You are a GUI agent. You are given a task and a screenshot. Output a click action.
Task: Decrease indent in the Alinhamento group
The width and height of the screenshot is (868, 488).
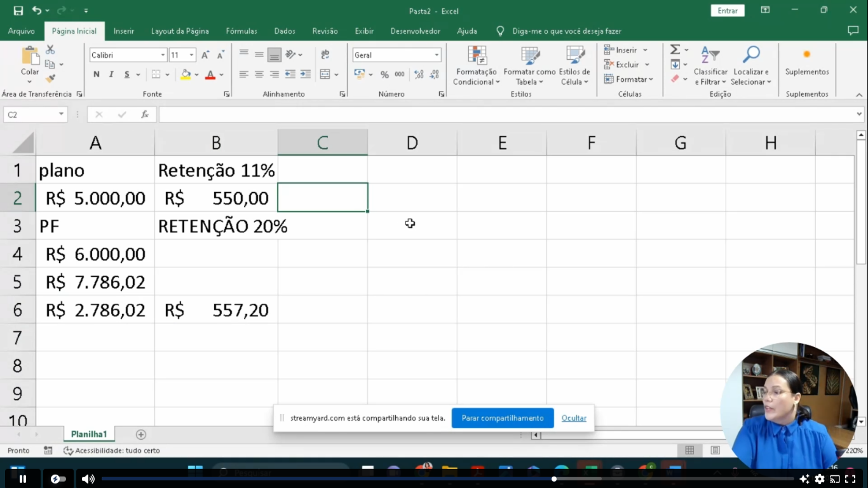click(290, 74)
